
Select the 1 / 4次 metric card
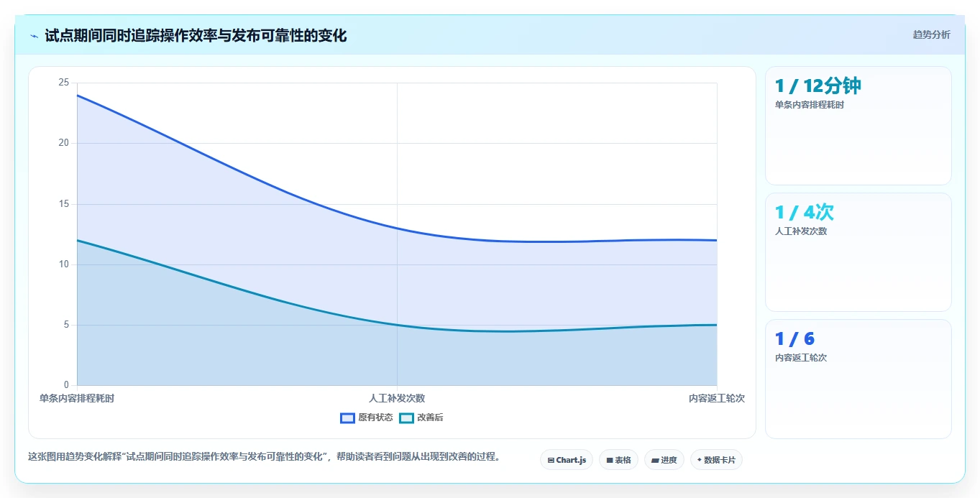pyautogui.click(x=858, y=252)
